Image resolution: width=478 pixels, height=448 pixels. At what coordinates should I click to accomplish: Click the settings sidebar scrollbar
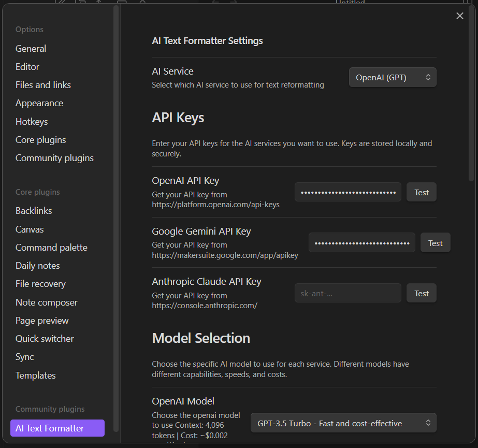[x=116, y=219]
